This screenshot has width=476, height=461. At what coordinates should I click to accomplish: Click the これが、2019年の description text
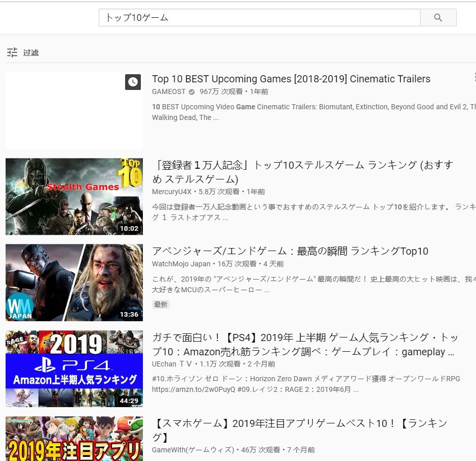[314, 284]
